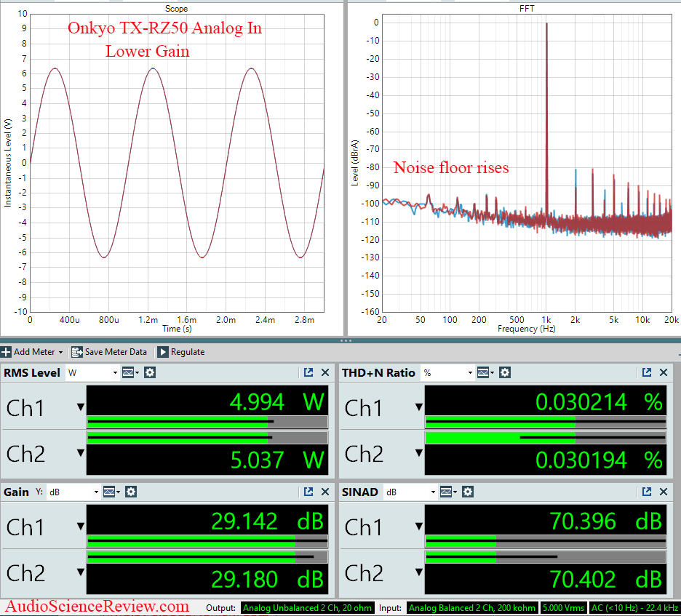Expand the Ch2 arrow in SINAD meter
Viewport: 681px width, 616px height.
[418, 572]
